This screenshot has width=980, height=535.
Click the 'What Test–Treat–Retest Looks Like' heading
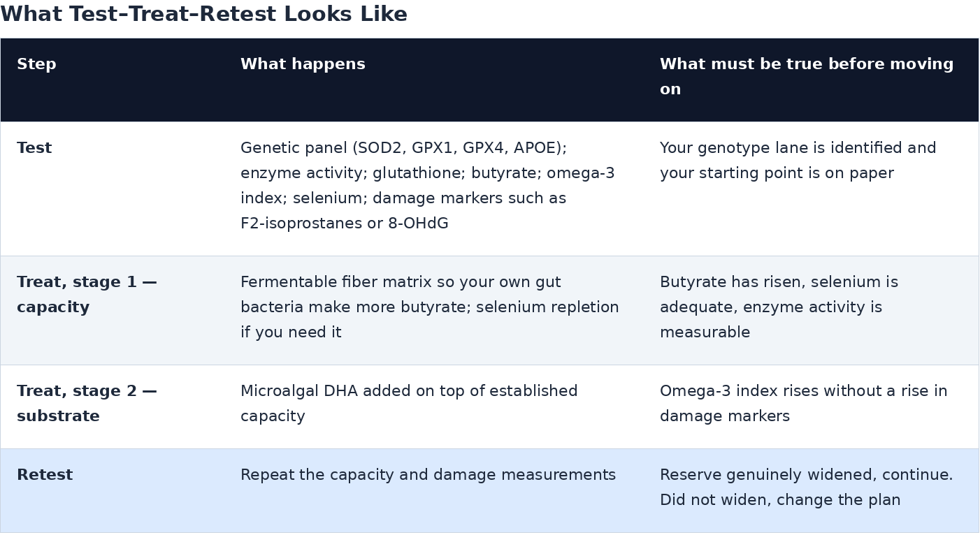[203, 15]
